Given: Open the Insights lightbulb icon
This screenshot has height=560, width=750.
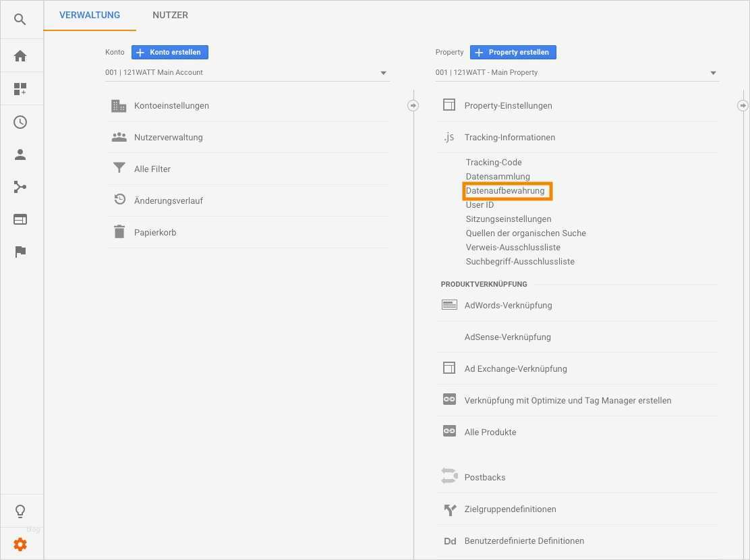Looking at the screenshot, I should 20,511.
